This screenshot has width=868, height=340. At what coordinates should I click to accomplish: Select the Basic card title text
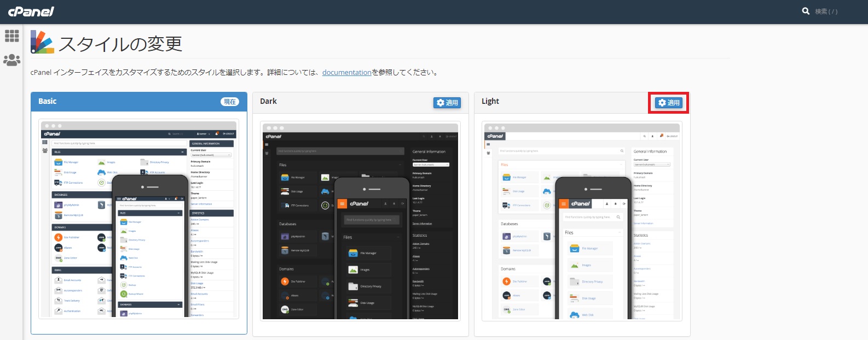(x=48, y=101)
